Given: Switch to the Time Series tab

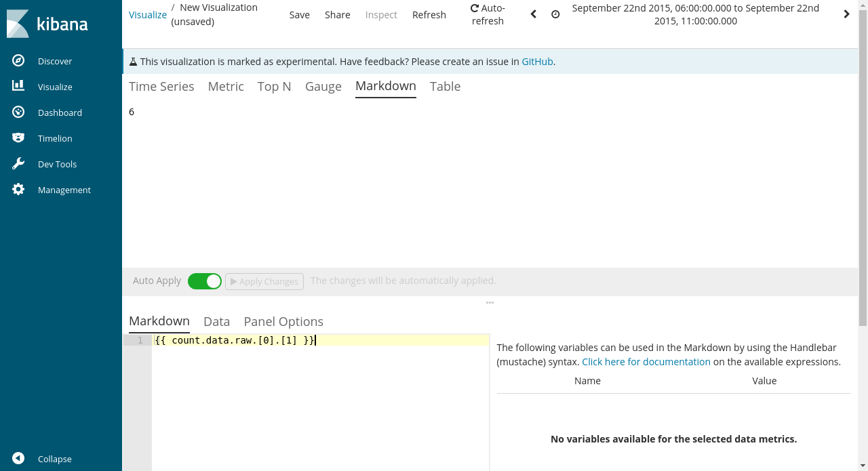Looking at the screenshot, I should coord(161,86).
